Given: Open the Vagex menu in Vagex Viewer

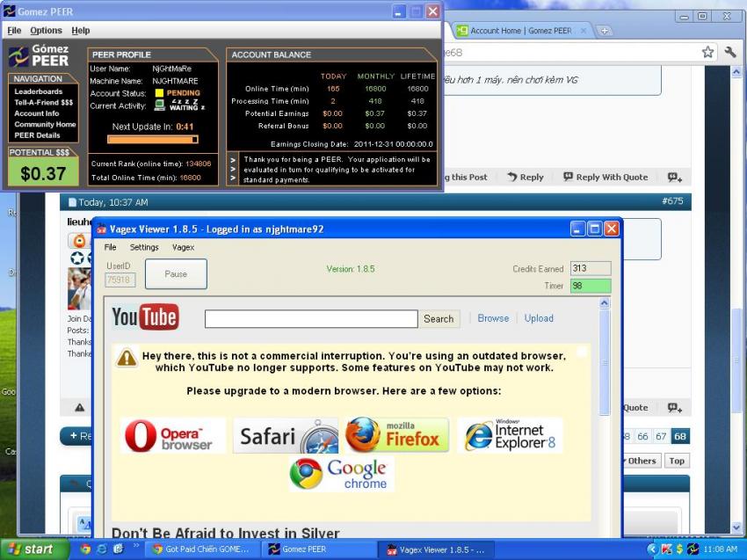Looking at the screenshot, I should pos(183,247).
